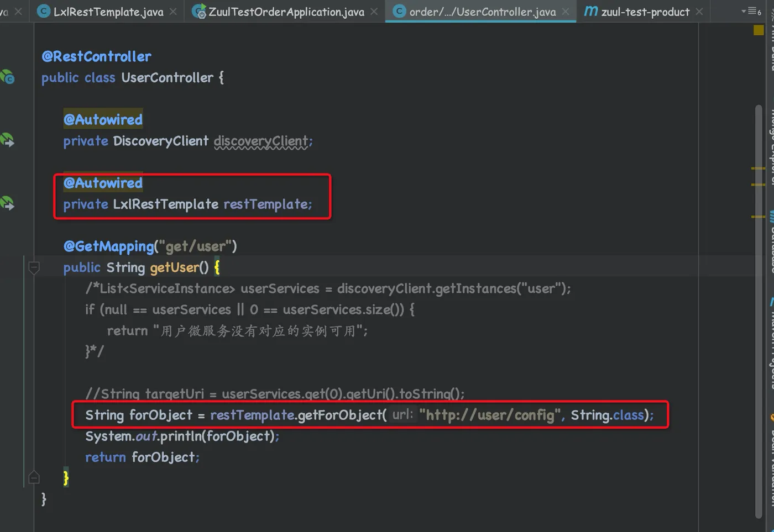Click the LxlRestTemplate type in field declaration
Screen dimensions: 774x532
pos(166,204)
